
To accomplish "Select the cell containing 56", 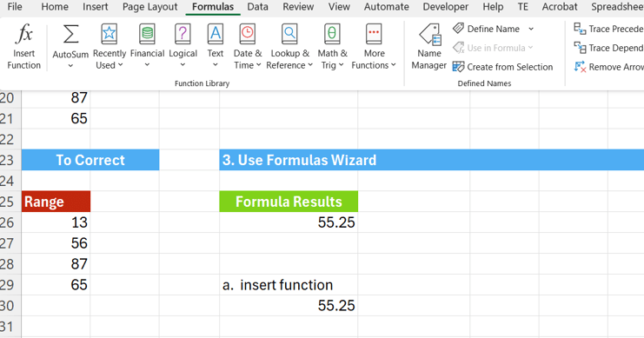I will click(56, 243).
